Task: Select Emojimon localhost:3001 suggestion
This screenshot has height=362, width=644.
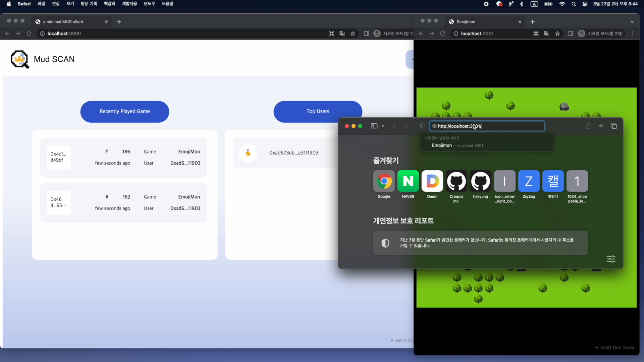Action: [x=487, y=145]
